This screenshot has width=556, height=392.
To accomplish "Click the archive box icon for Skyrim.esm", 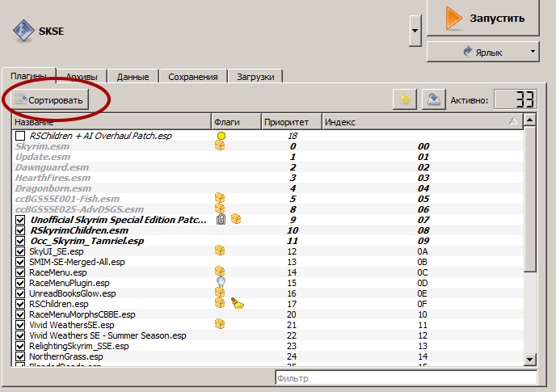I will (x=220, y=145).
